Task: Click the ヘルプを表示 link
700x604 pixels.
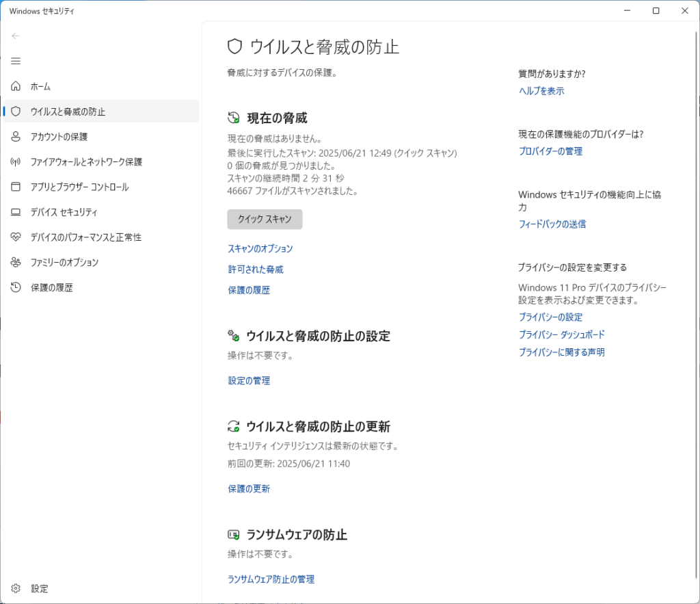Action: click(541, 91)
